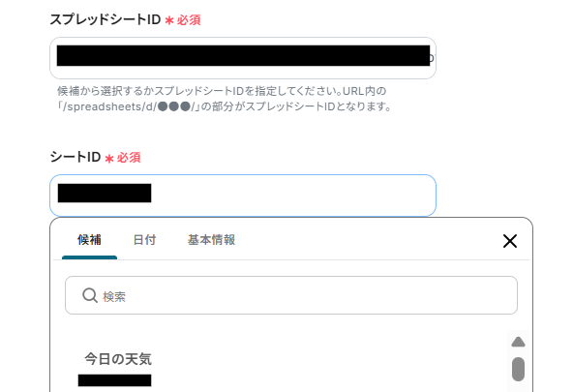Screen dimensions: 573x392
Task: Click the redacted value in シートID box
Action: click(x=105, y=194)
